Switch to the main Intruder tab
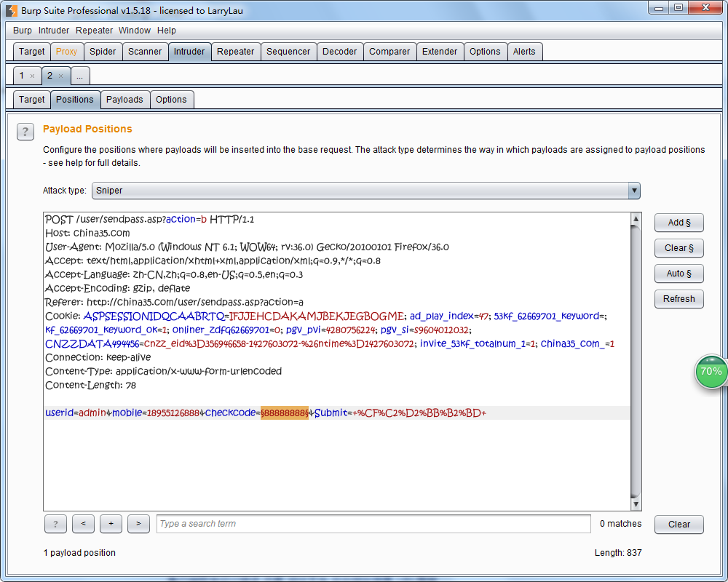The image size is (728, 582). pos(189,52)
